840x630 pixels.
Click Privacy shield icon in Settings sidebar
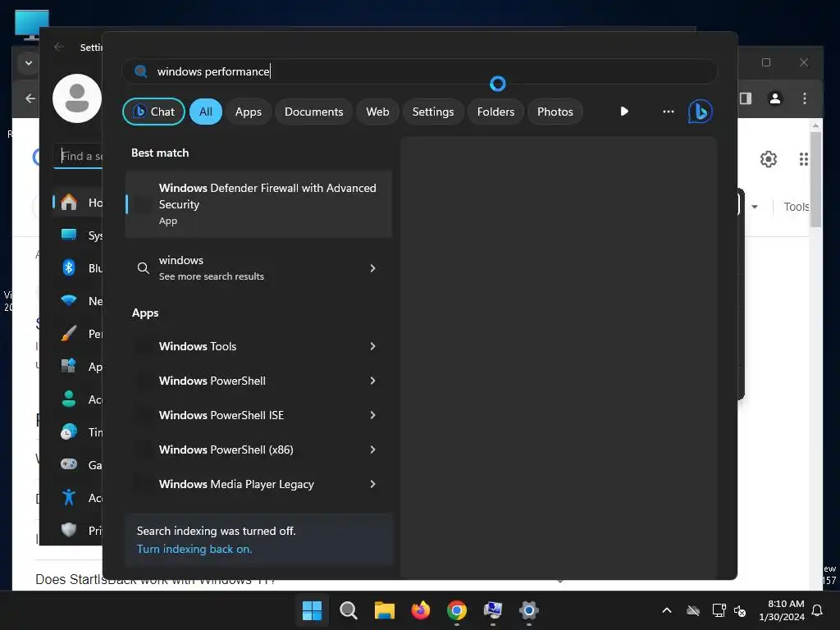(69, 530)
